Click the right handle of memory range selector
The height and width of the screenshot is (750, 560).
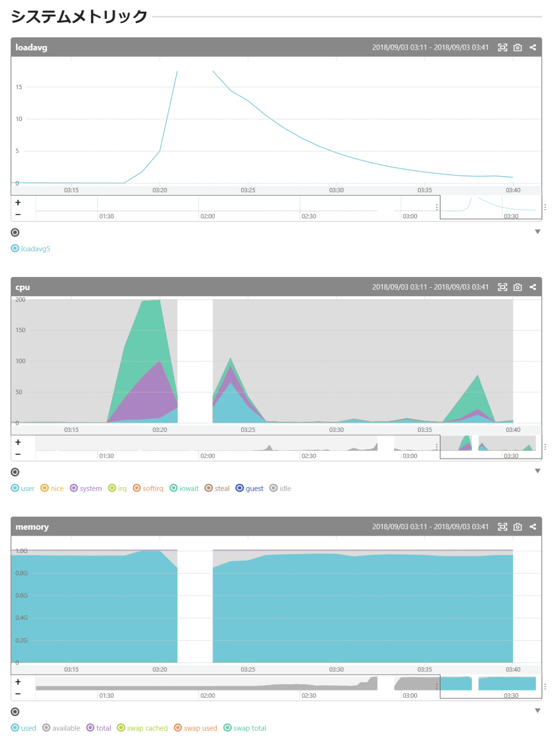[x=545, y=686]
